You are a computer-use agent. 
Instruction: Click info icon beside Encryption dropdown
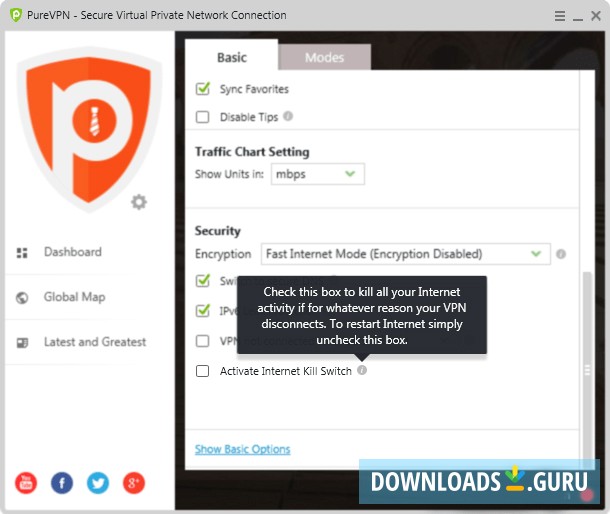pos(561,254)
